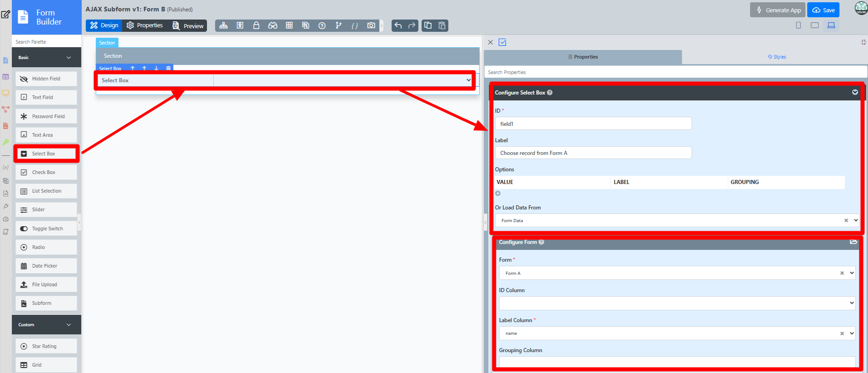Delete the Select Box element with trash icon
Viewport: 868px width, 373px height.
pyautogui.click(x=168, y=68)
